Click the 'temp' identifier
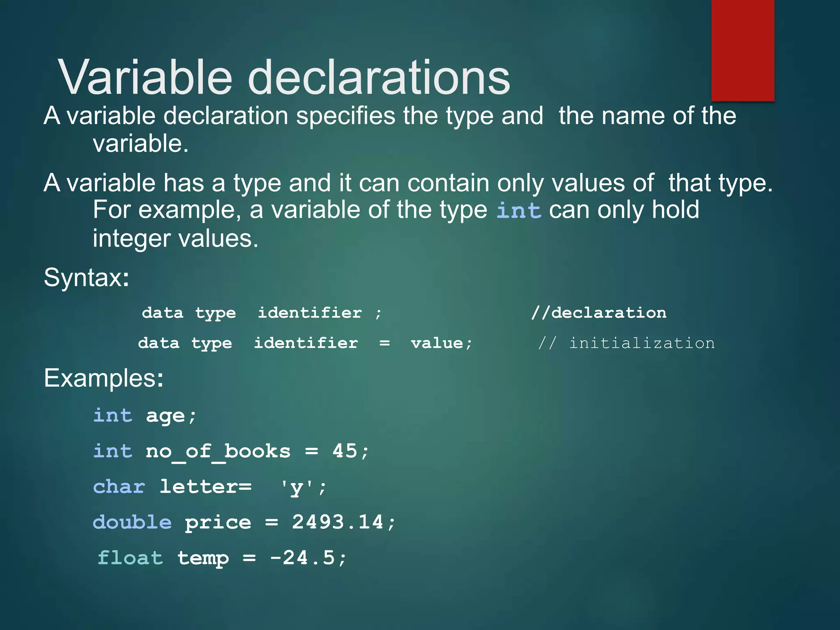The width and height of the screenshot is (840, 630). pos(203,558)
